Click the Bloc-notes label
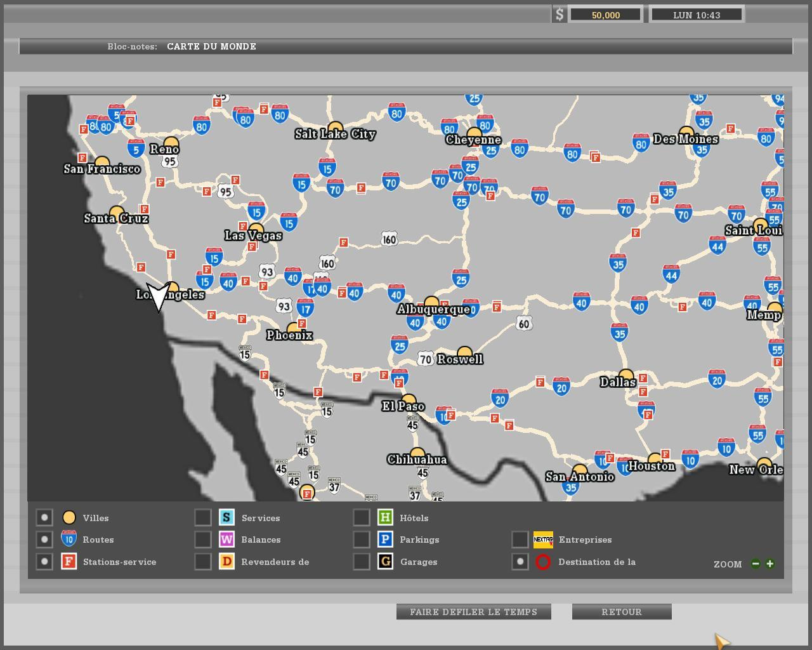This screenshot has height=650, width=812. [132, 46]
